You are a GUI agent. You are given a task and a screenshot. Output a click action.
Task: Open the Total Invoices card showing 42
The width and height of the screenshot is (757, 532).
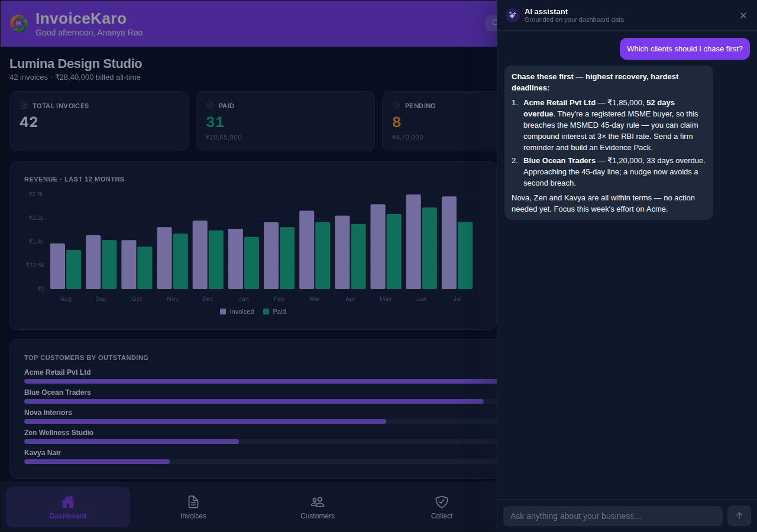tap(99, 121)
